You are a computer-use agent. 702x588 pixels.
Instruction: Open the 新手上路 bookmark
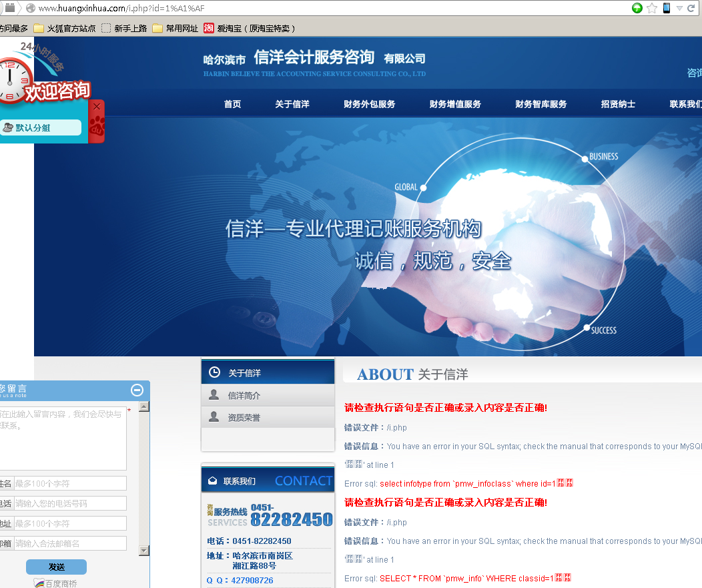pyautogui.click(x=125, y=28)
